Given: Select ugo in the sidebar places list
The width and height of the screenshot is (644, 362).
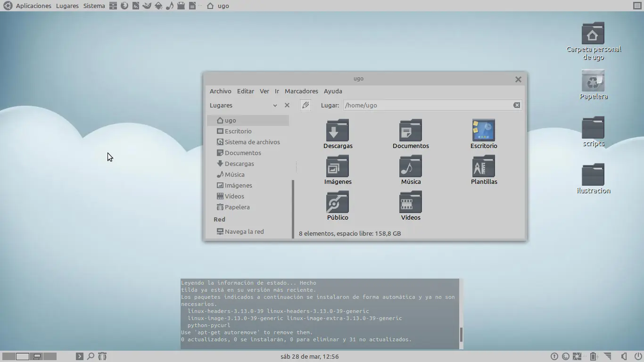Looking at the screenshot, I should coord(248,120).
